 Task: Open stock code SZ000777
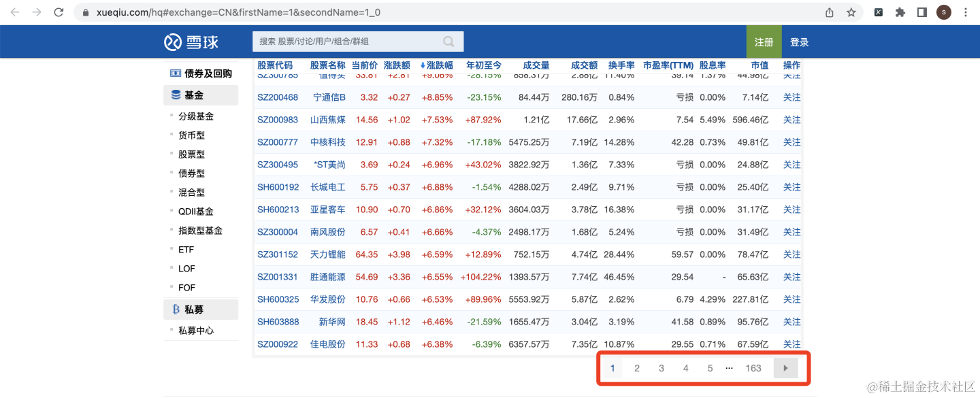[278, 142]
